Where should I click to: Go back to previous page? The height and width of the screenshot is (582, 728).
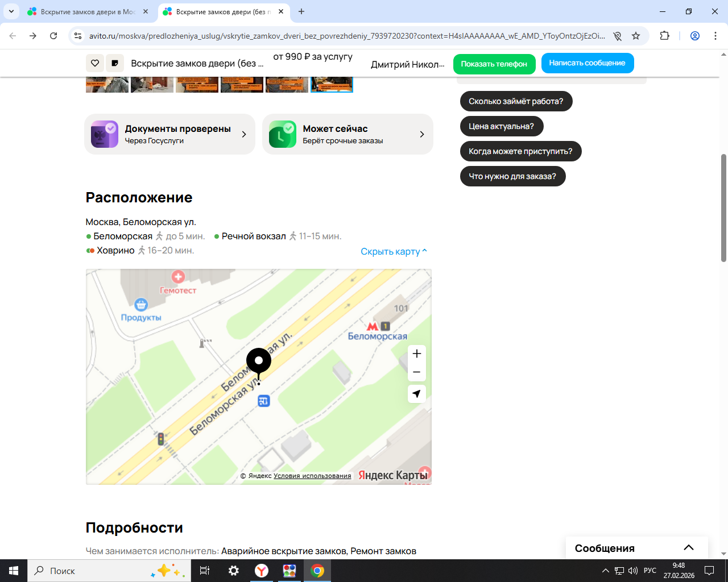point(13,36)
